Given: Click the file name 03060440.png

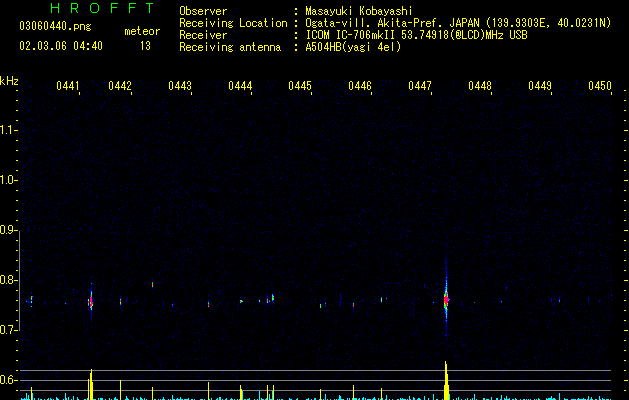Looking at the screenshot, I should click(x=55, y=26).
